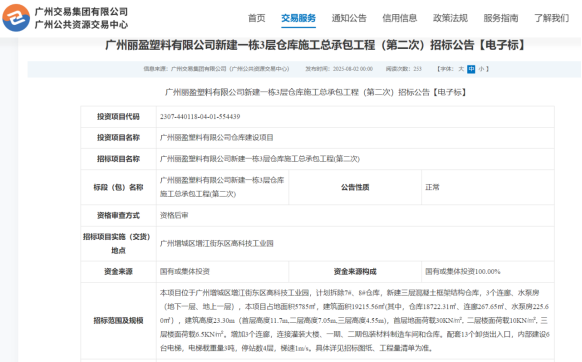Viewport: 582px width, 362px height.
Task: Click the 广州公共资源交易中心 site title text
Action: pyautogui.click(x=81, y=25)
